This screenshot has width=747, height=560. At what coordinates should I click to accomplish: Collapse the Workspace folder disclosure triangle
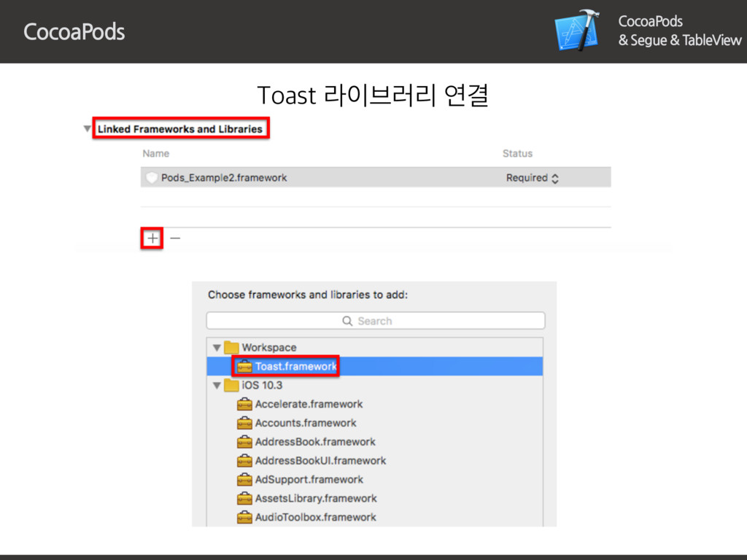click(x=217, y=348)
